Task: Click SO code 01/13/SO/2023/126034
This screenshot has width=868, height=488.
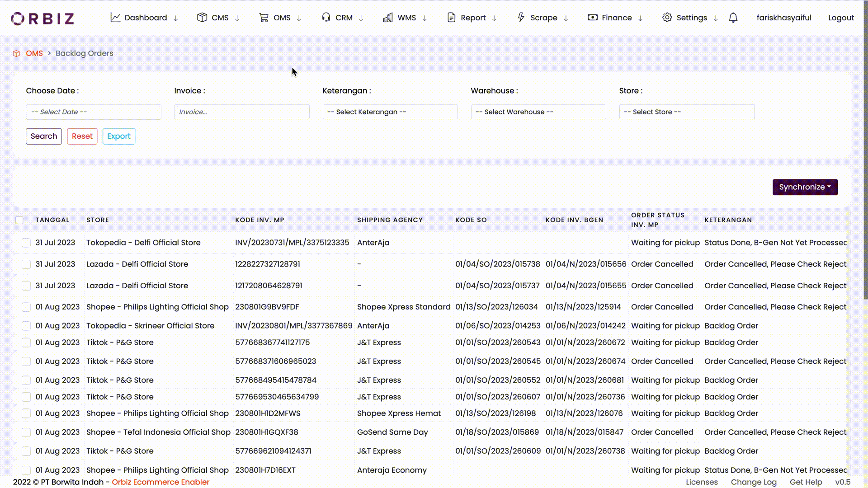Action: [x=496, y=307]
